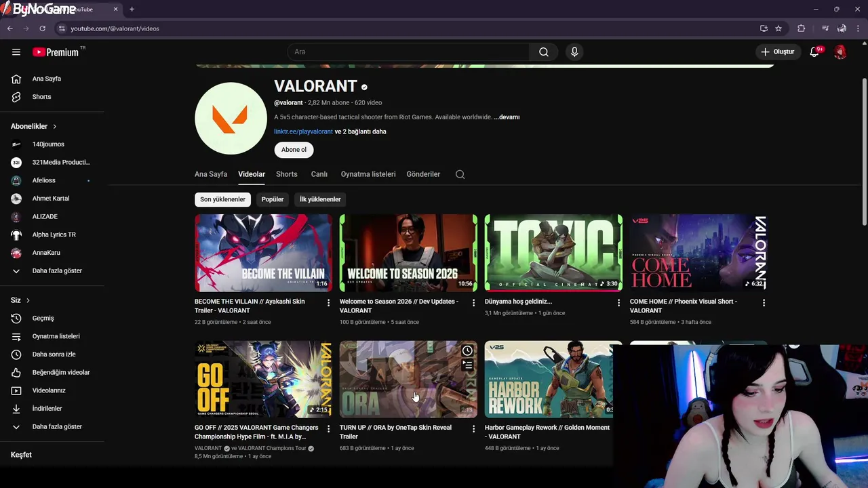Search within channel magnifier icon
This screenshot has height=488, width=868.
pyautogui.click(x=460, y=174)
